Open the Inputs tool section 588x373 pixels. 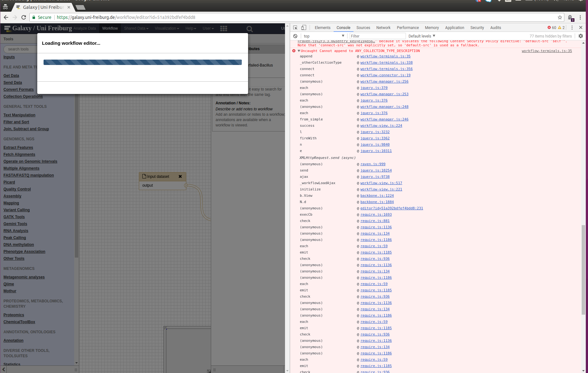[x=9, y=57]
